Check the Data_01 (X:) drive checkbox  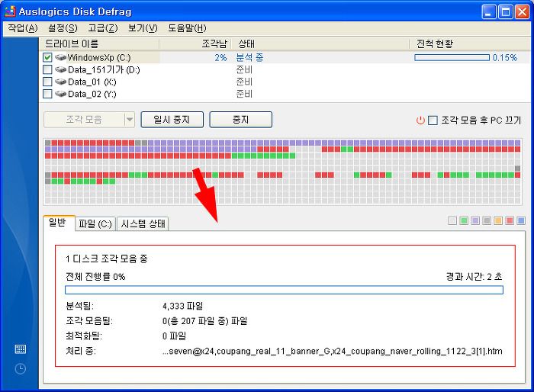point(47,82)
